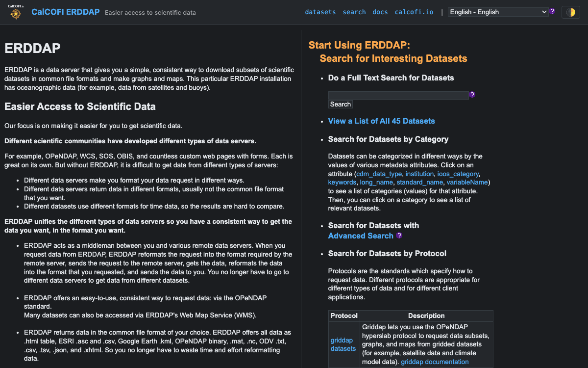This screenshot has width=588, height=368.
Task: Open the docs menu item
Action: click(380, 12)
